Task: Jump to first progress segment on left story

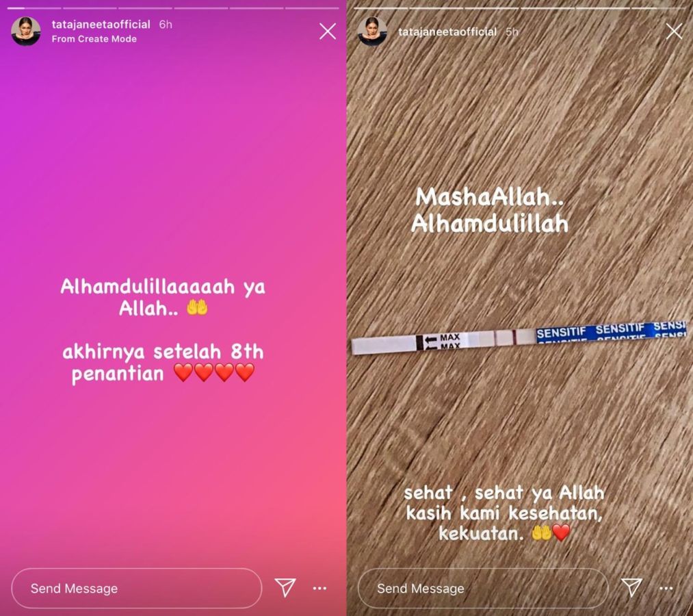Action: coord(34,8)
